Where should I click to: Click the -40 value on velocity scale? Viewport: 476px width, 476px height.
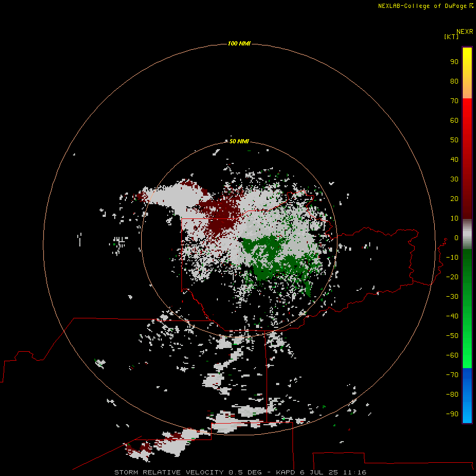tap(452, 316)
